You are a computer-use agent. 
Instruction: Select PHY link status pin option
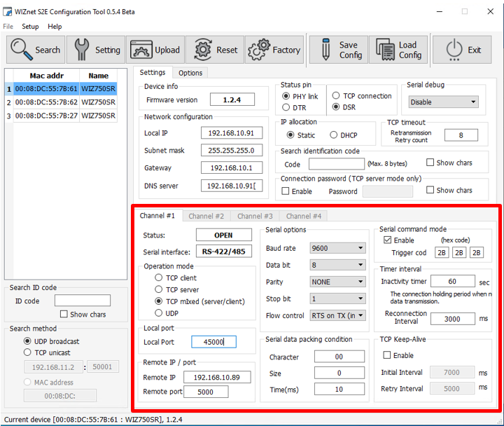click(286, 96)
